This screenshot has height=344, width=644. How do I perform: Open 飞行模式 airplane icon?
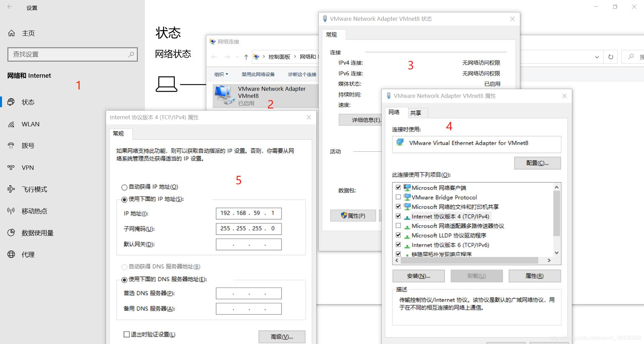[x=11, y=189]
